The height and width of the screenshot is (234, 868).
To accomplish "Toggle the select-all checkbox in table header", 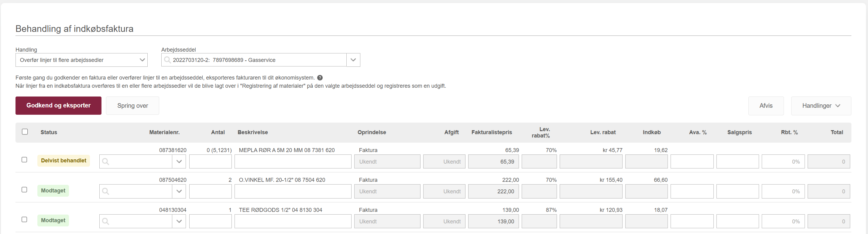I will pyautogui.click(x=25, y=132).
